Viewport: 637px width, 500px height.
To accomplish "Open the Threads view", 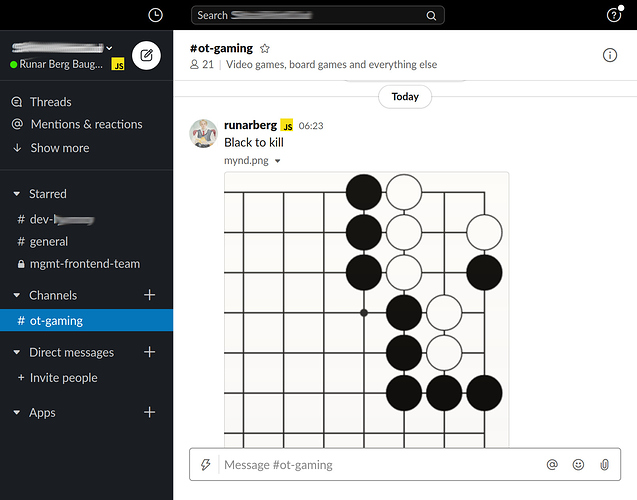I will [x=50, y=102].
